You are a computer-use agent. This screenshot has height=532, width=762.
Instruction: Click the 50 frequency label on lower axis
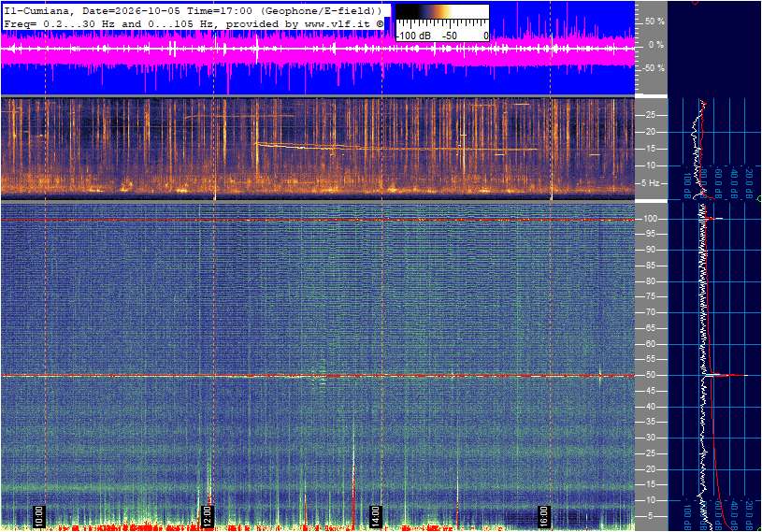650,375
